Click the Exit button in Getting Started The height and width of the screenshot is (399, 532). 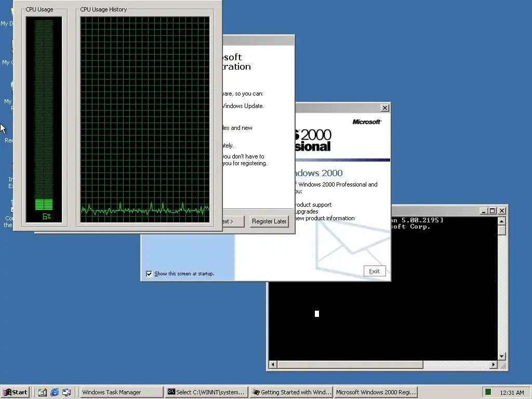tap(375, 271)
